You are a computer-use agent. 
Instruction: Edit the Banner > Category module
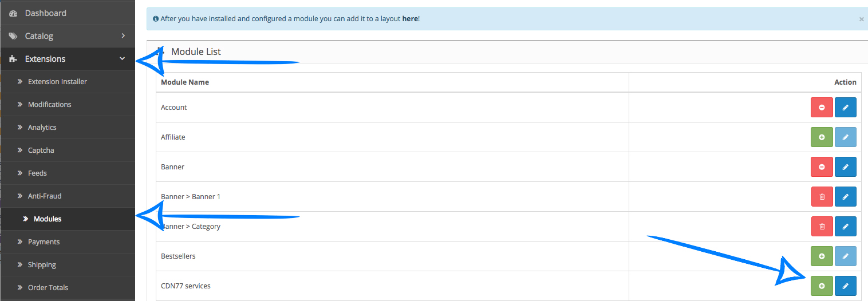coord(845,227)
